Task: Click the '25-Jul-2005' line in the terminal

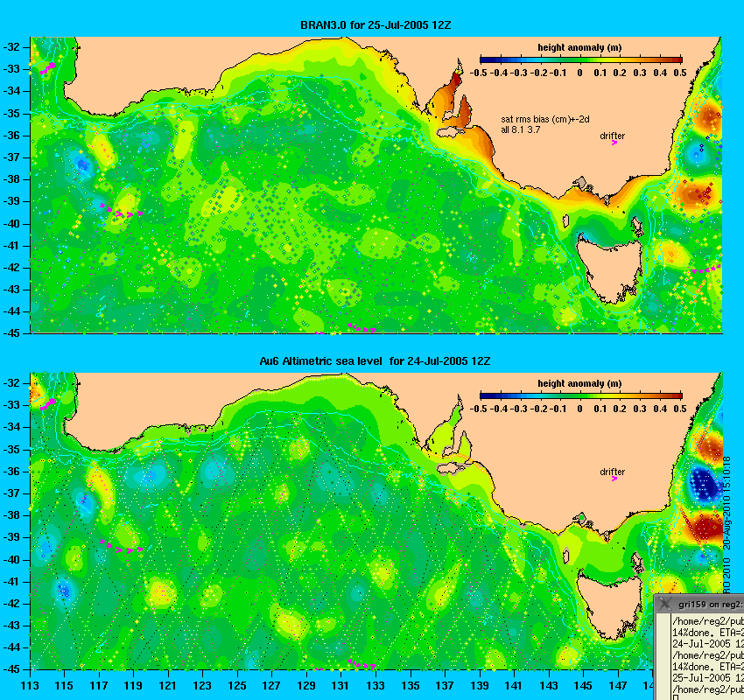Action: 707,678
